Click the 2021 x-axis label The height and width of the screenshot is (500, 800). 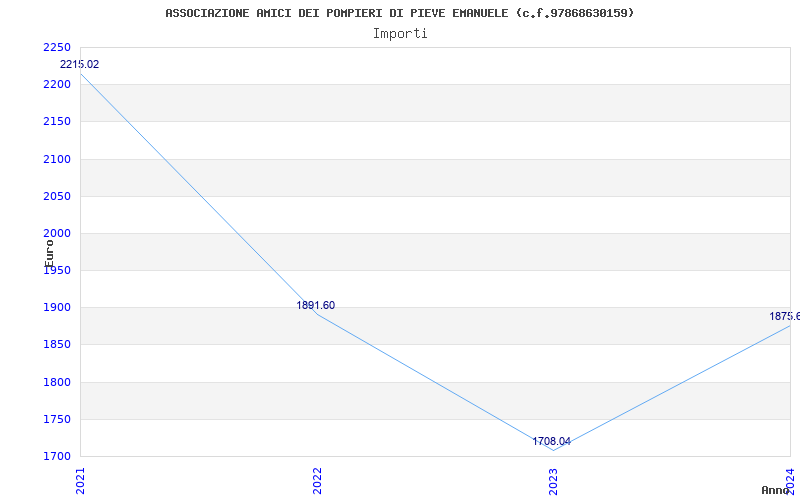(80, 481)
